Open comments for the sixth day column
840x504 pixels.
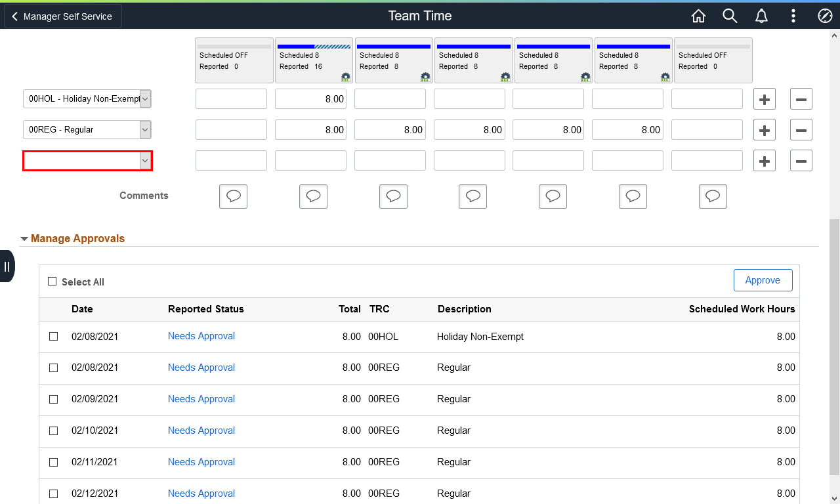tap(633, 196)
